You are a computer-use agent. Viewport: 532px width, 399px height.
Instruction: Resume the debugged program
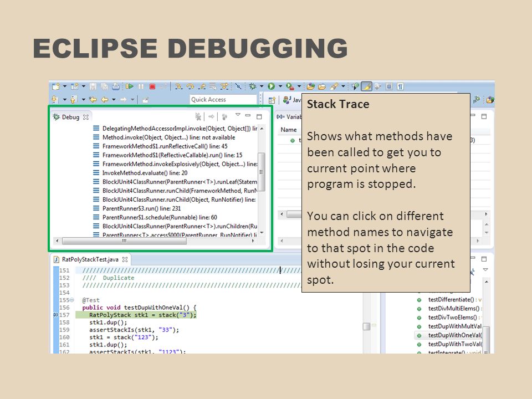click(129, 86)
